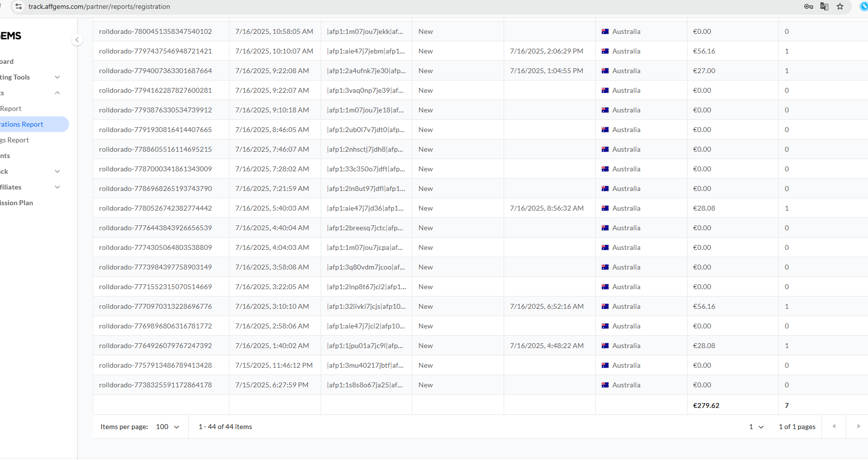
Task: Open the saved passwords key icon
Action: pos(809,6)
